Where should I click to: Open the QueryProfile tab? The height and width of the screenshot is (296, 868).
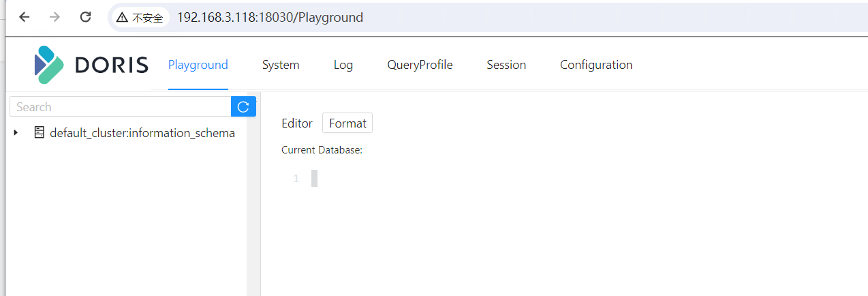[420, 65]
